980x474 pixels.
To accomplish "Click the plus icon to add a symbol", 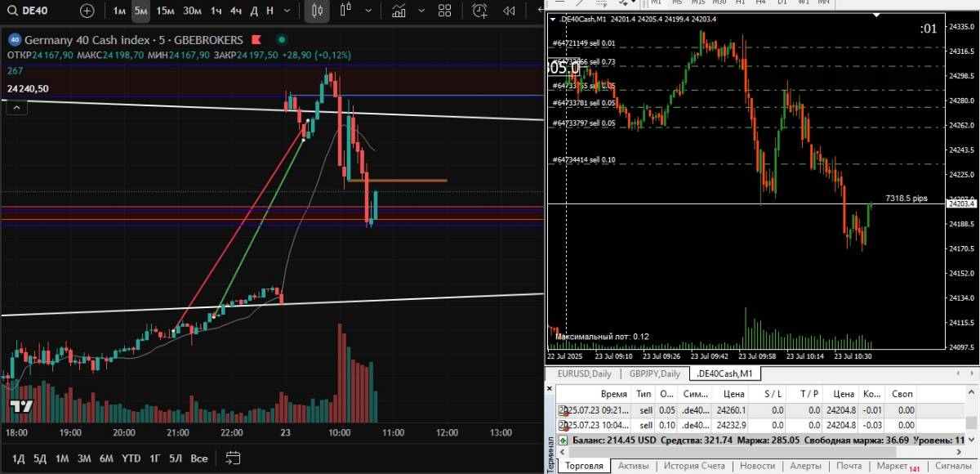I will (x=87, y=11).
